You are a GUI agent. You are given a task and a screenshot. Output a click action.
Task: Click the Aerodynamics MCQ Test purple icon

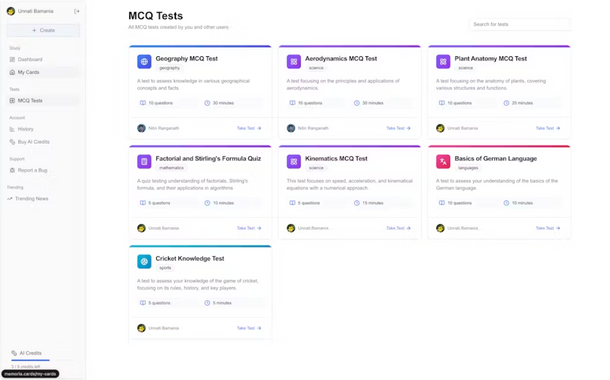pyautogui.click(x=294, y=61)
